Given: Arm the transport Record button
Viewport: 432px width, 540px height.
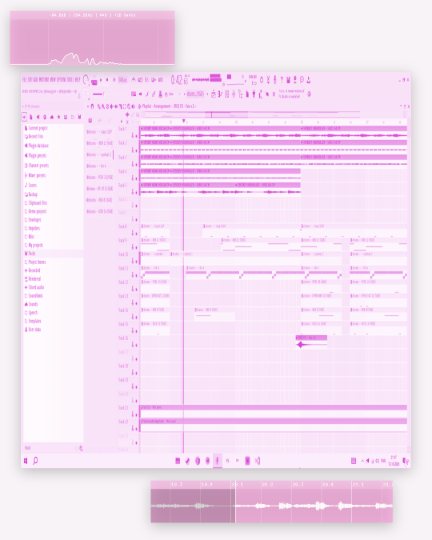Looking at the screenshot, I should (114, 80).
